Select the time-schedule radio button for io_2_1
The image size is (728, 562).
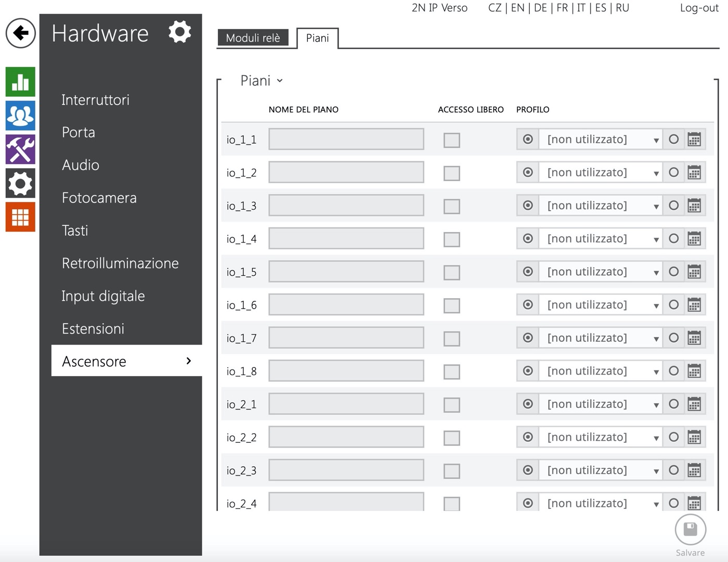pyautogui.click(x=673, y=404)
